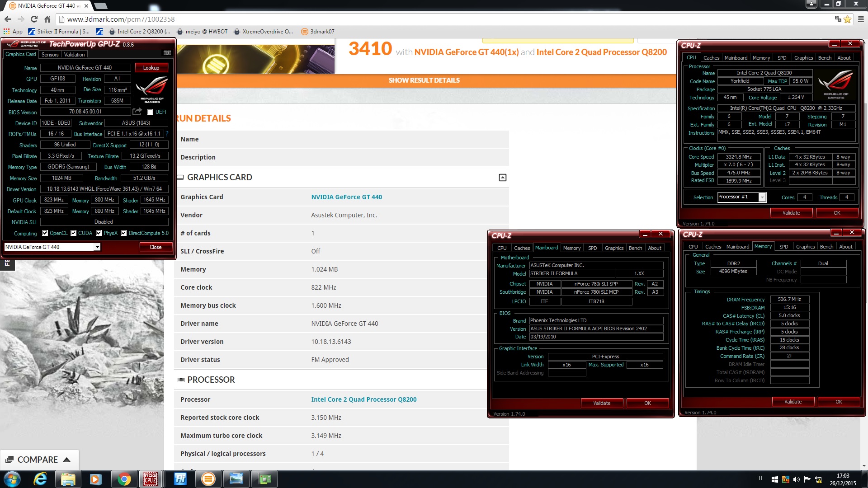Open Bench tab in top CPU-Z window
This screenshot has width=868, height=488.
(825, 58)
